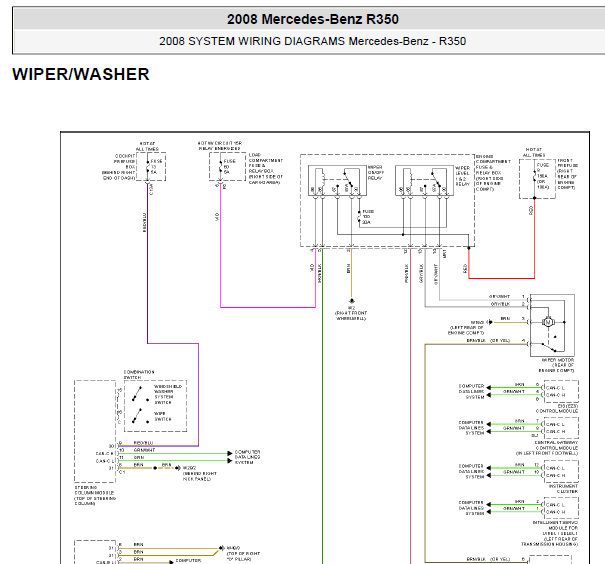Click the 'INSTRUMENT CLUSTER' label
Screen dimensions: 605x564
click(563, 489)
